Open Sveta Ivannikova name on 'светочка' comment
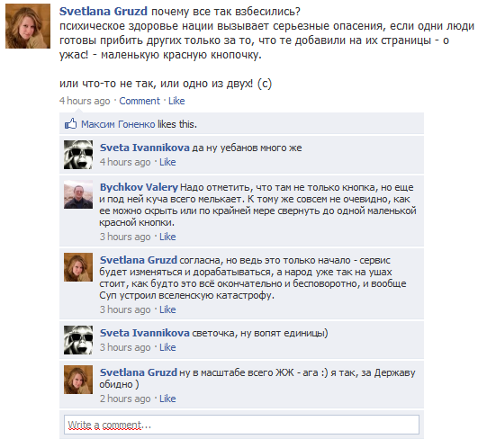Screen dimensions: 496x448 pos(145,333)
